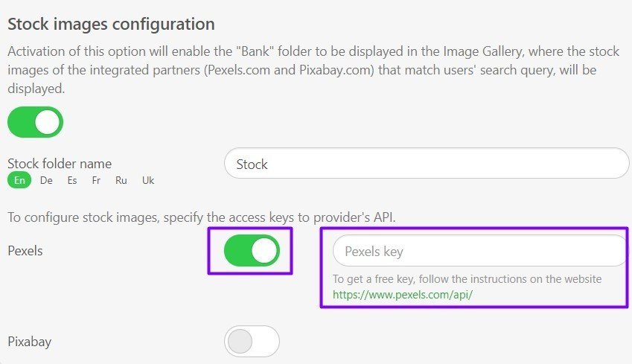The width and height of the screenshot is (632, 364).
Task: Click the Stock images configuration heading
Action: (x=111, y=24)
